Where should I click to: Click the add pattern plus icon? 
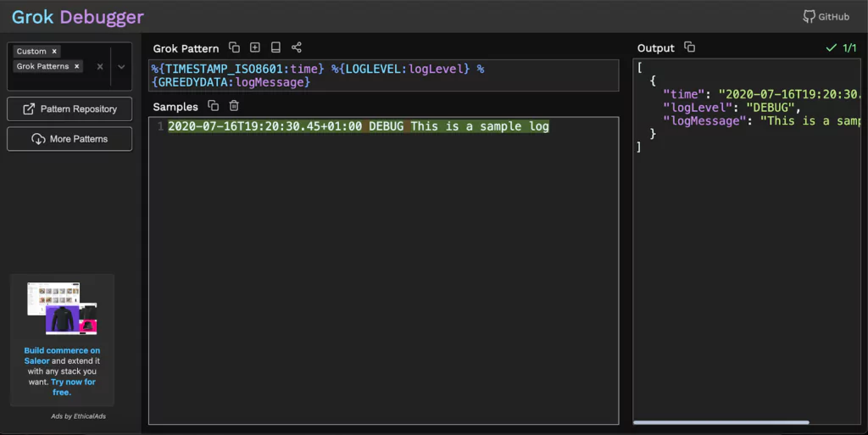(x=254, y=47)
